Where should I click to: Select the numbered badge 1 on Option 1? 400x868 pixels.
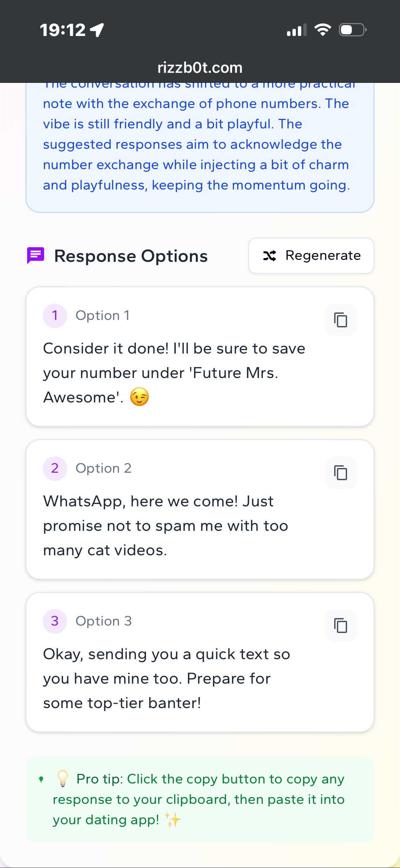[55, 315]
